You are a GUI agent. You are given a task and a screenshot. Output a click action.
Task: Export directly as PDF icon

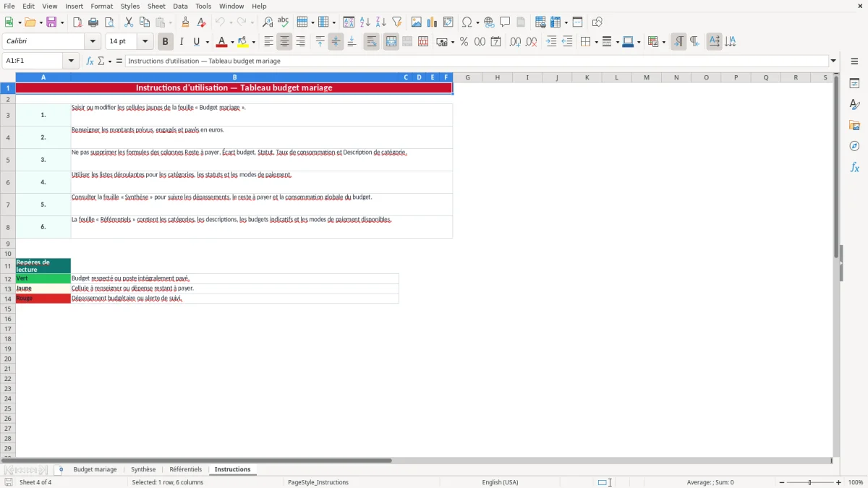pos(77,22)
